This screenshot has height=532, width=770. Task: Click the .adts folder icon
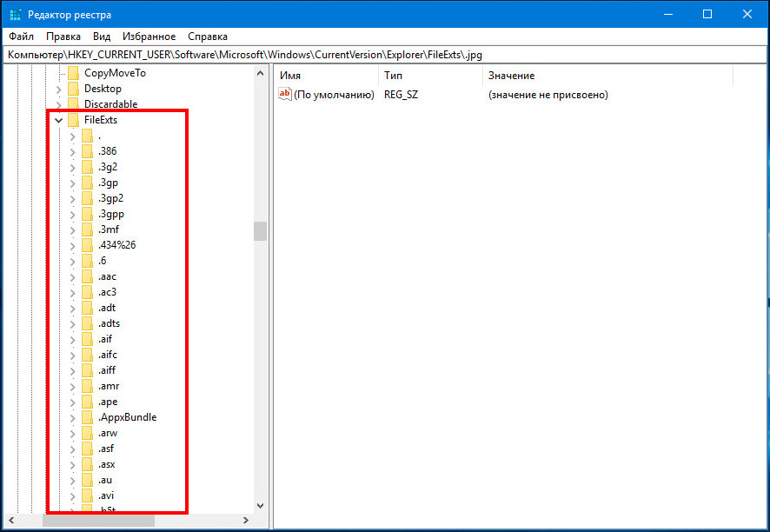pyautogui.click(x=87, y=323)
